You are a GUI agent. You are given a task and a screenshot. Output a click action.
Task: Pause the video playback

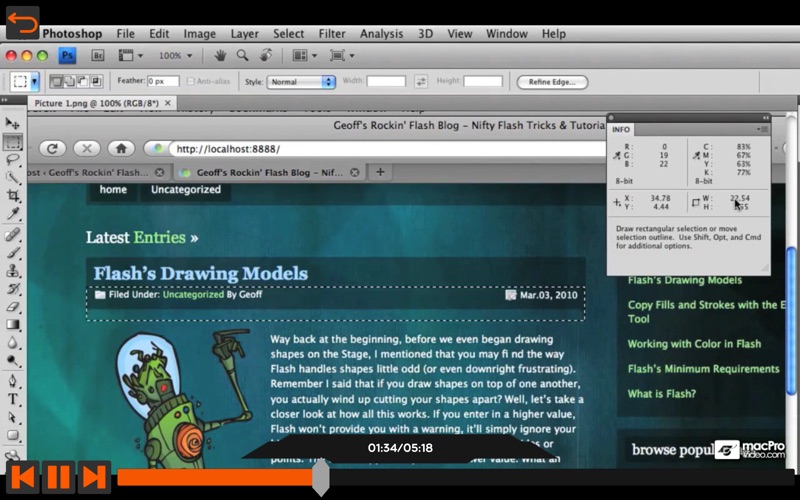[59, 477]
